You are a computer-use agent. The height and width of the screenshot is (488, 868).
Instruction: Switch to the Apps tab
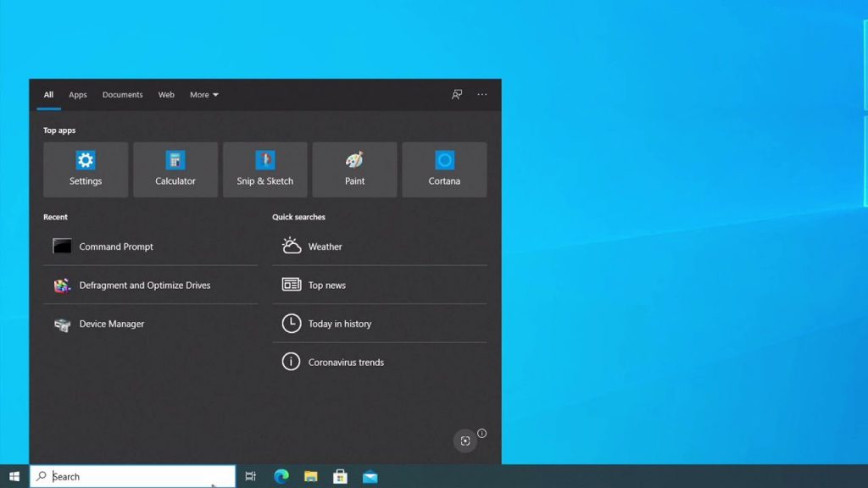coord(77,95)
